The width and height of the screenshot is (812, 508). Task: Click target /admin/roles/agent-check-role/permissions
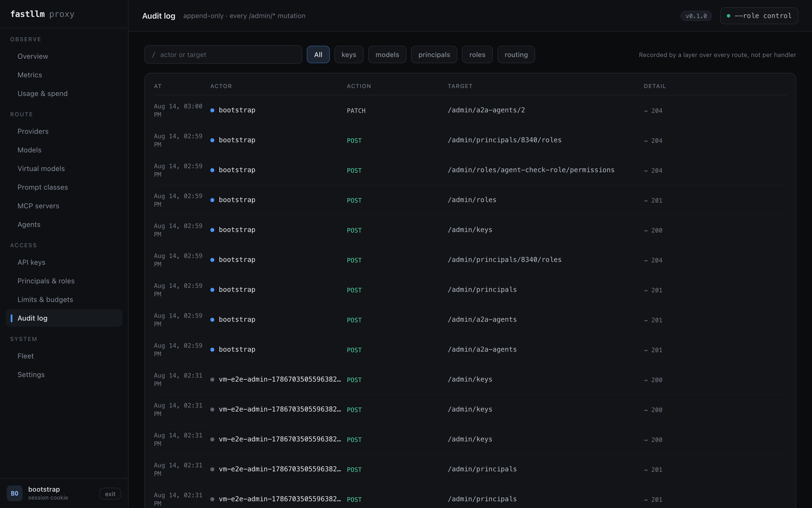click(531, 170)
